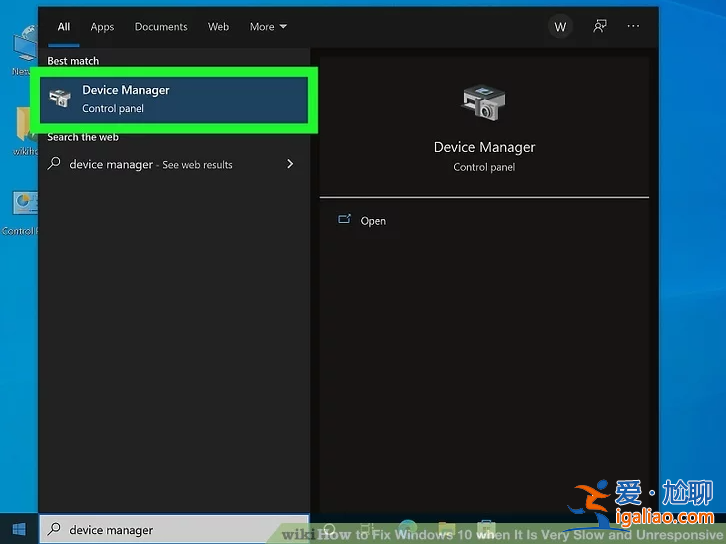Image resolution: width=726 pixels, height=544 pixels.
Task: Click the folder desktop icon
Action: [26, 131]
